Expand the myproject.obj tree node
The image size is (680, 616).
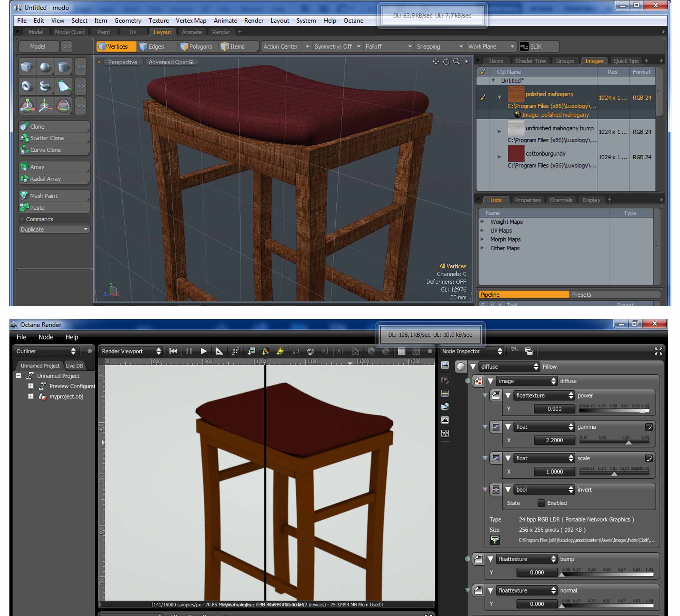(31, 396)
